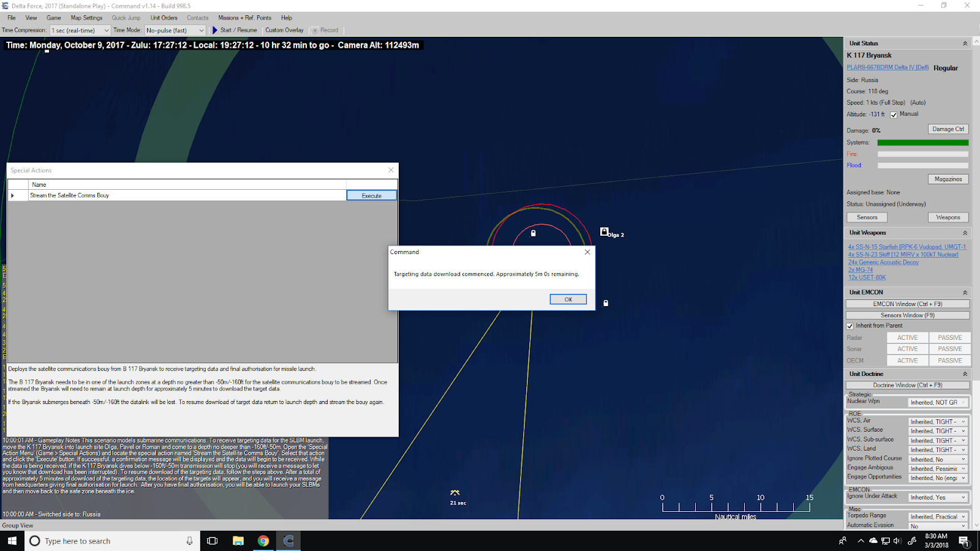Open the Magazines window
The image size is (980, 551).
(948, 179)
